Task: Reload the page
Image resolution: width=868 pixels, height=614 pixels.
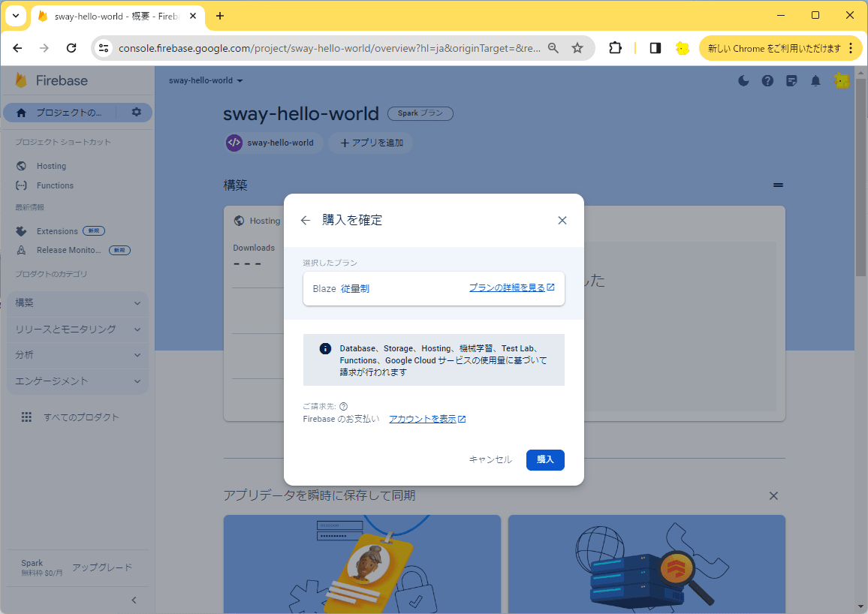Action: coord(71,48)
